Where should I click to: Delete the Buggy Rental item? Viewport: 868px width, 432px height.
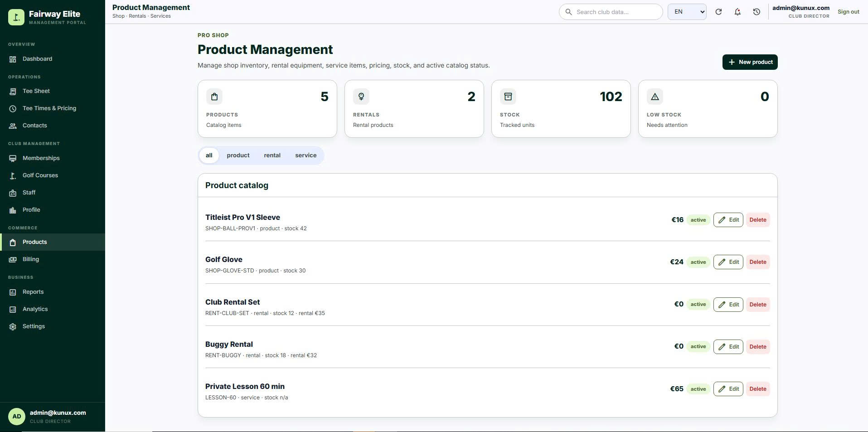[758, 347]
